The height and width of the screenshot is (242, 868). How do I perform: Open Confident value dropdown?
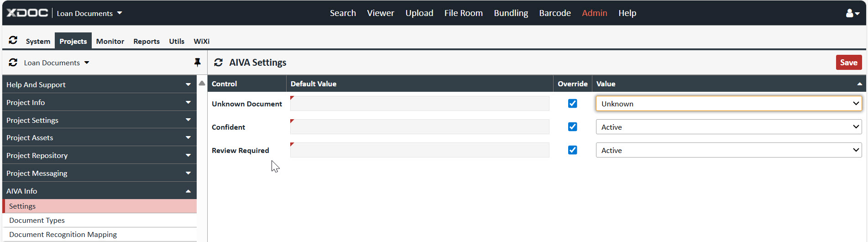click(x=728, y=127)
